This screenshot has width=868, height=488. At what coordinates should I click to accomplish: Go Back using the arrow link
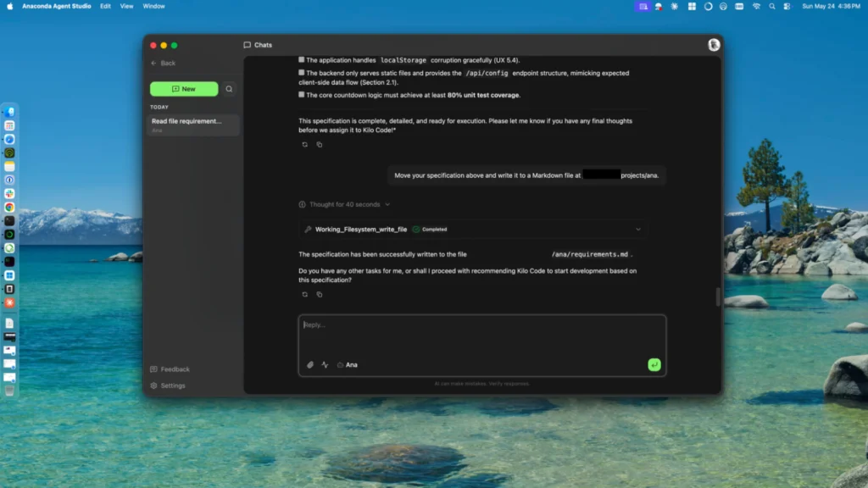tap(164, 63)
